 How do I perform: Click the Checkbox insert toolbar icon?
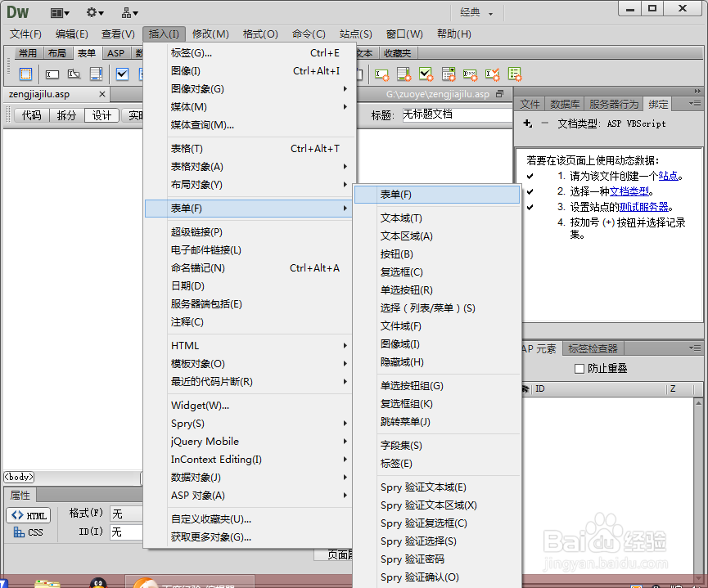tap(122, 74)
